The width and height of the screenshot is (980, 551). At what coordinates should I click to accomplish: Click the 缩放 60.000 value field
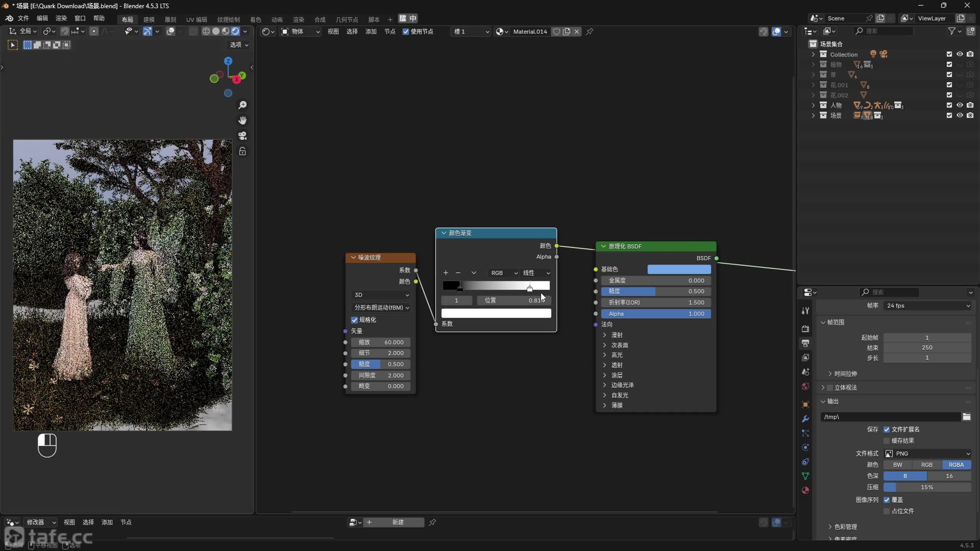pyautogui.click(x=381, y=342)
